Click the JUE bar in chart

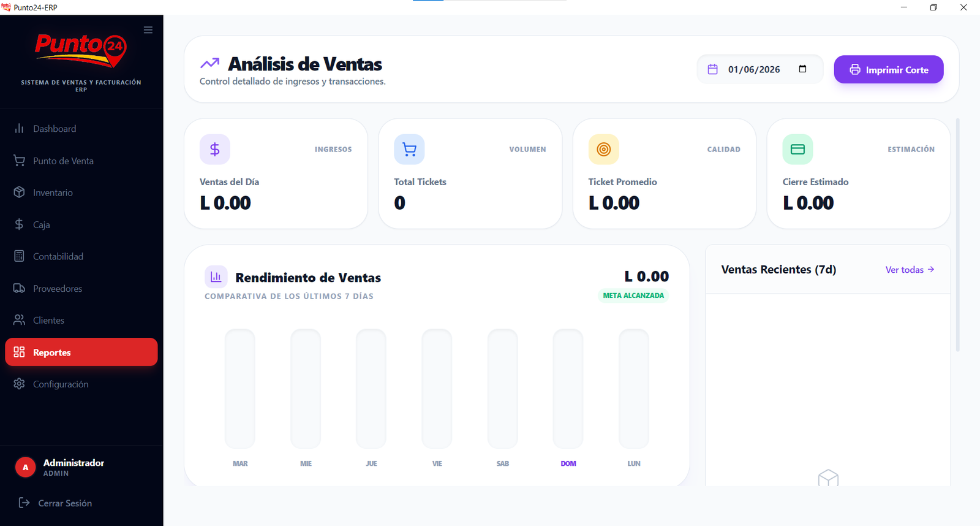[371, 389]
